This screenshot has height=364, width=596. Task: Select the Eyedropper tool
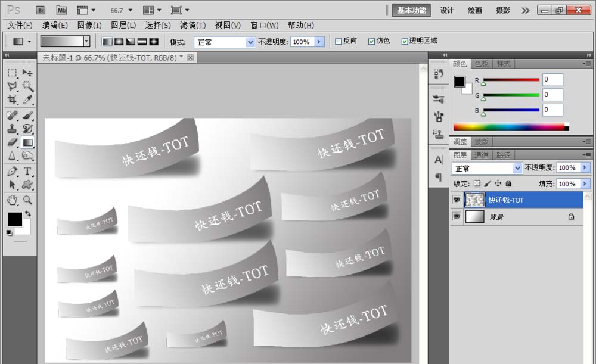tap(27, 99)
